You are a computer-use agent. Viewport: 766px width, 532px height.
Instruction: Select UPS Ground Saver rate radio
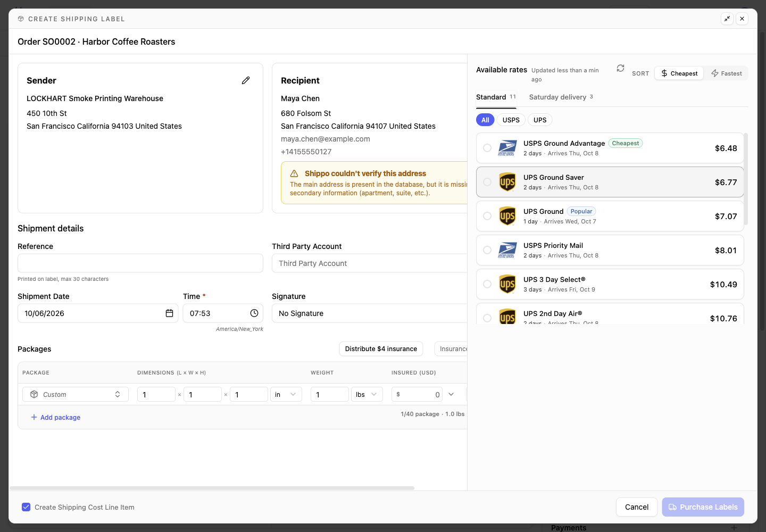pos(487,182)
